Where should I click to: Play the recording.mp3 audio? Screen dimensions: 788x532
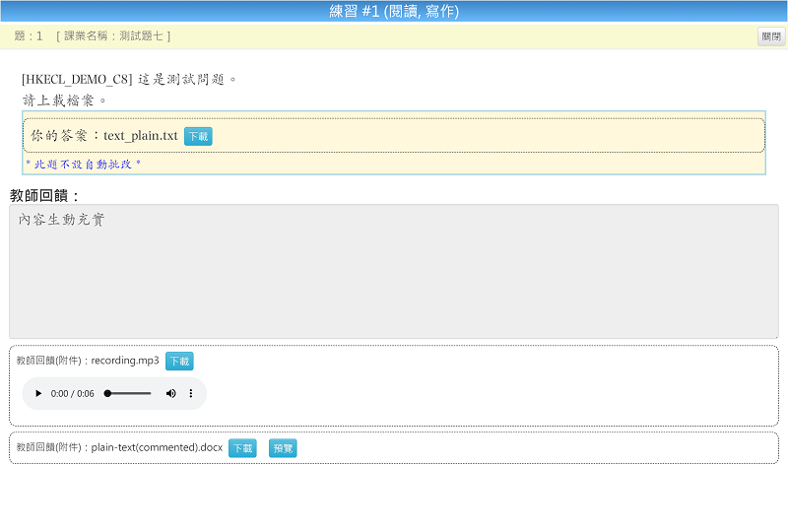point(38,393)
